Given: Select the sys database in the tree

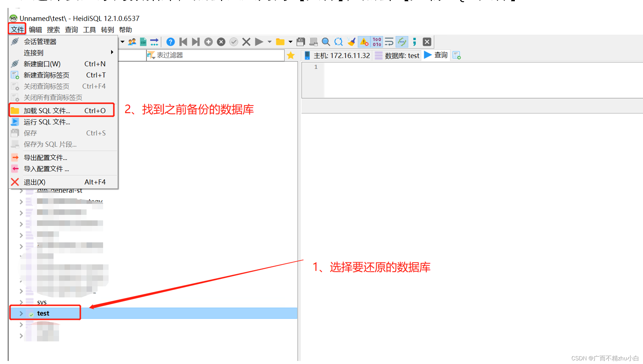Looking at the screenshot, I should 42,302.
